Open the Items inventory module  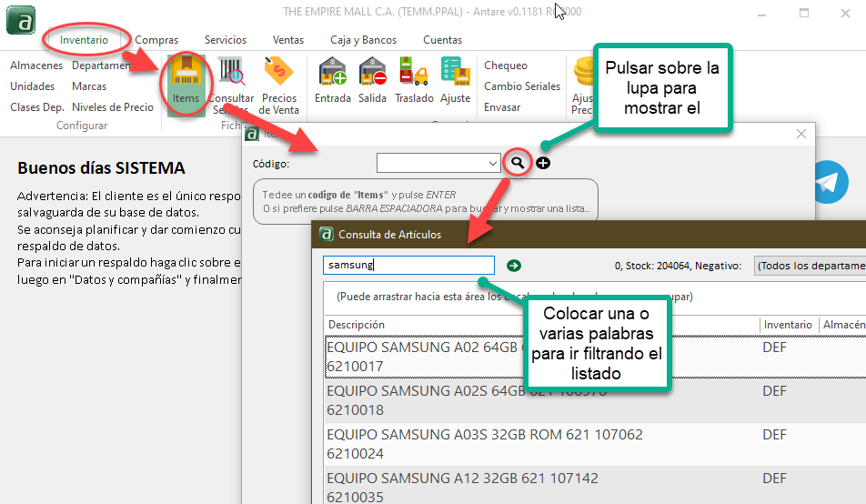coord(186,83)
